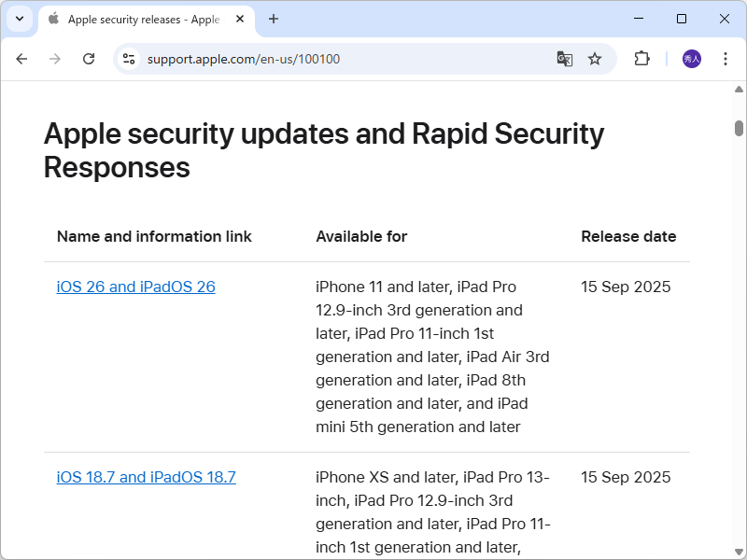Image resolution: width=747 pixels, height=560 pixels.
Task: Click the Release date column header
Action: tap(628, 236)
